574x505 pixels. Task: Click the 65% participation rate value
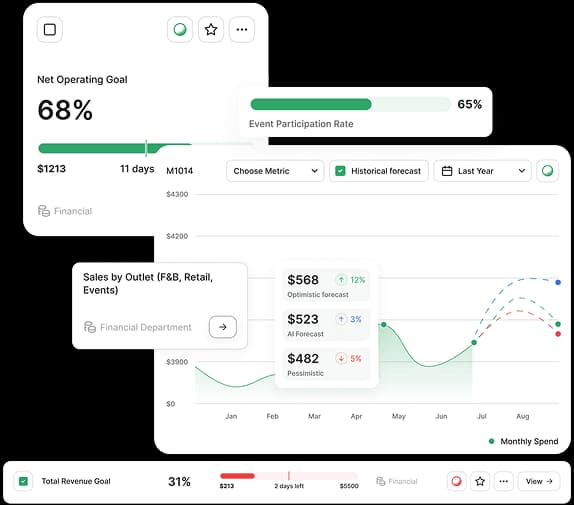pos(470,104)
